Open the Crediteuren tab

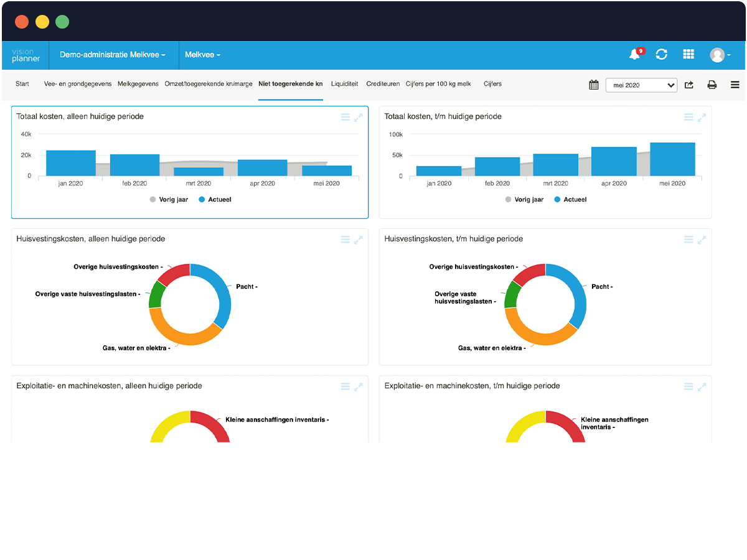coord(383,84)
